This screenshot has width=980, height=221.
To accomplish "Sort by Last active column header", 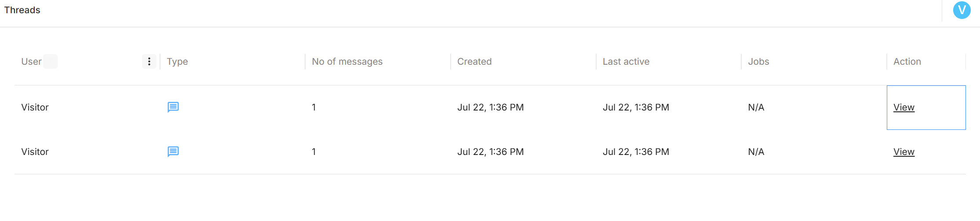I will [x=626, y=62].
